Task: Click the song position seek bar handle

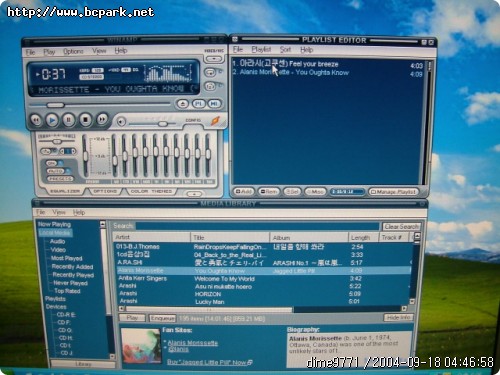Action: (55, 105)
